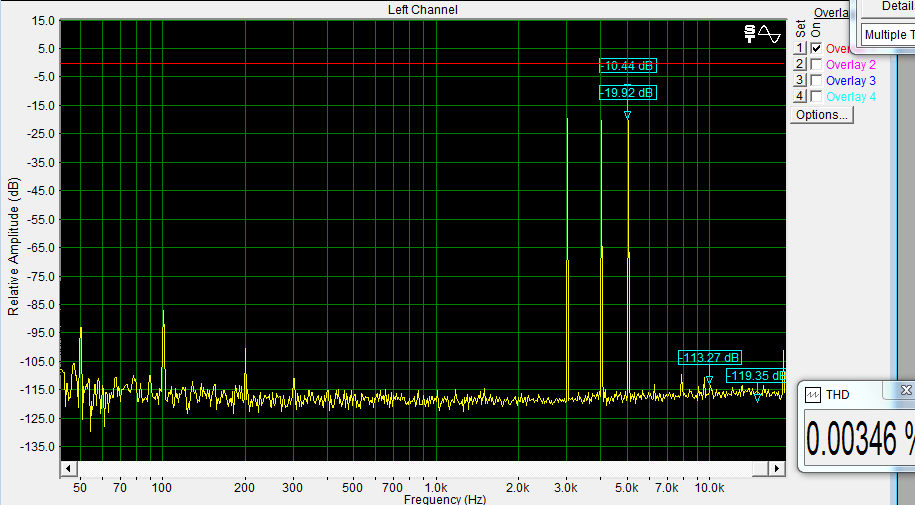Image resolution: width=915 pixels, height=505 pixels.
Task: Click the THD window title text
Action: (837, 395)
